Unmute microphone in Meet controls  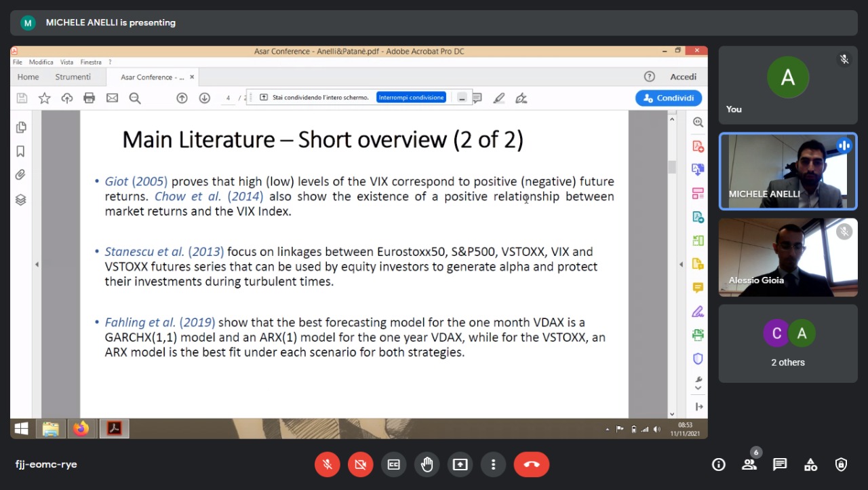(328, 464)
